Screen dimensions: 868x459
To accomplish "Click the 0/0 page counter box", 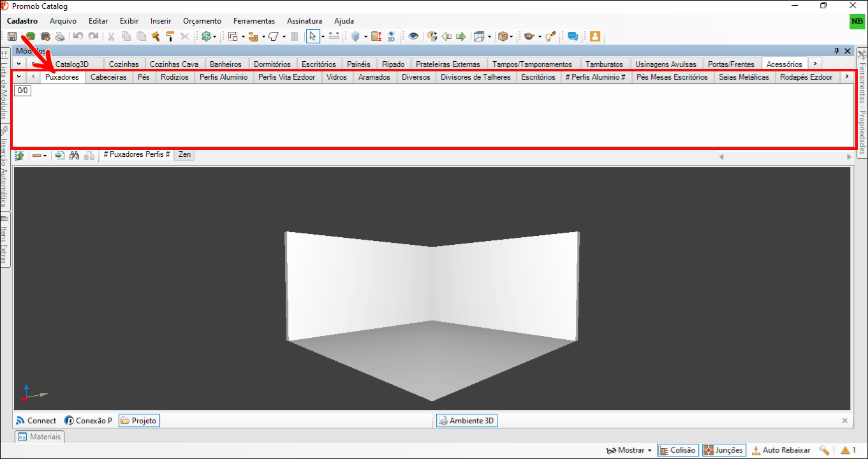I will [22, 91].
